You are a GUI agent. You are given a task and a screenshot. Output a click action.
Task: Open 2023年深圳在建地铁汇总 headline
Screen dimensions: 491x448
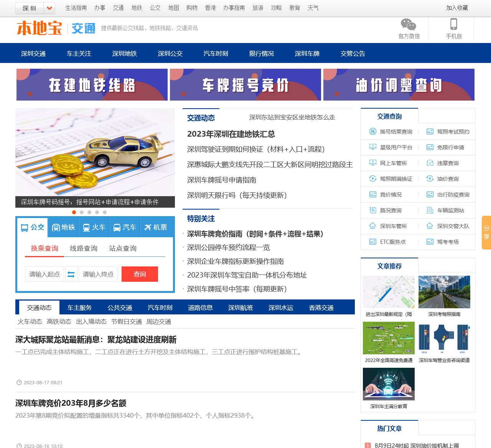pos(231,134)
